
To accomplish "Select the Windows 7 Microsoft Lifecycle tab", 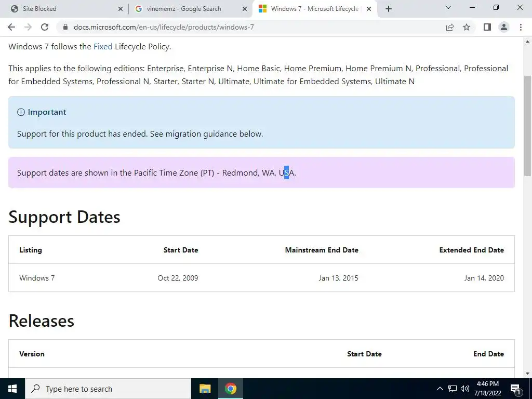I will click(314, 9).
